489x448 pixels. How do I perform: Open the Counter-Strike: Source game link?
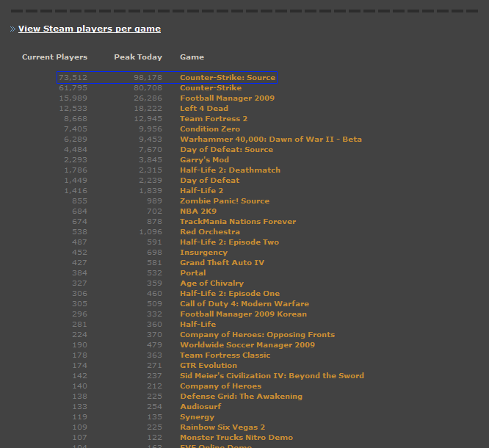[228, 77]
